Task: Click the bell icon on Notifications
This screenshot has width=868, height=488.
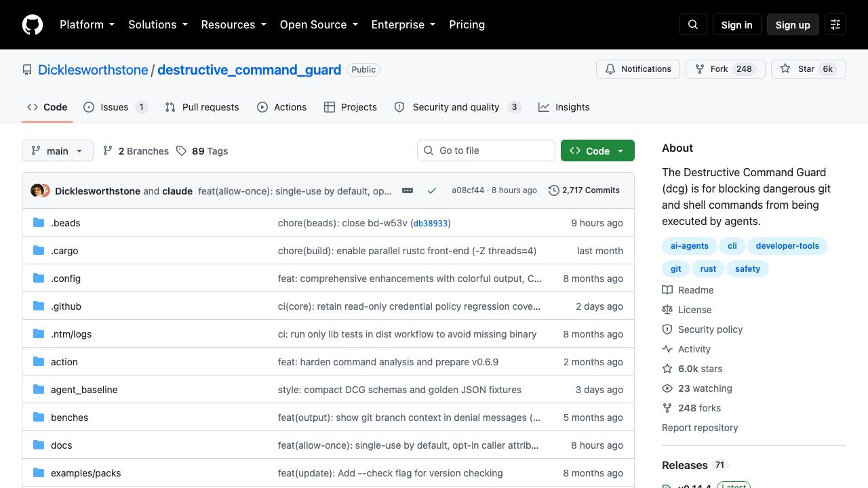Action: coord(610,69)
